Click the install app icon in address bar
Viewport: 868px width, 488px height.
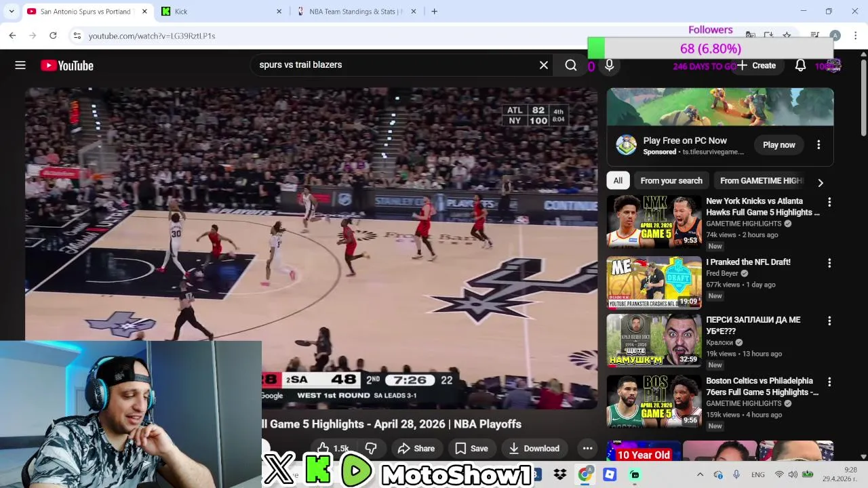point(768,35)
